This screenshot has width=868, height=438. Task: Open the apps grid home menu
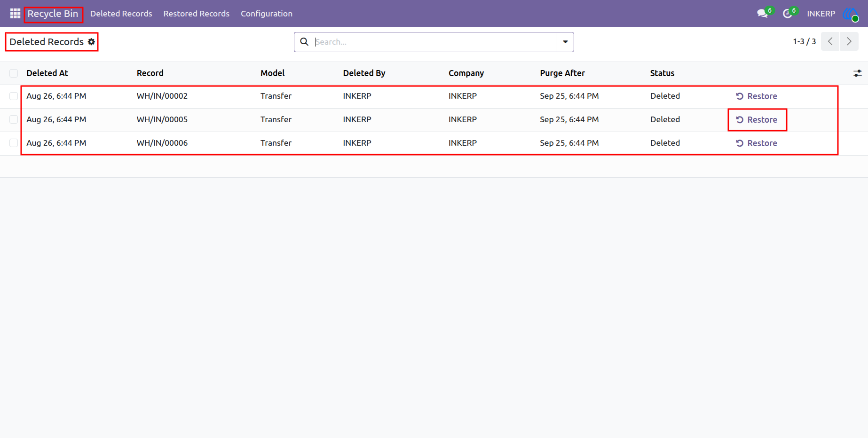[x=15, y=14]
